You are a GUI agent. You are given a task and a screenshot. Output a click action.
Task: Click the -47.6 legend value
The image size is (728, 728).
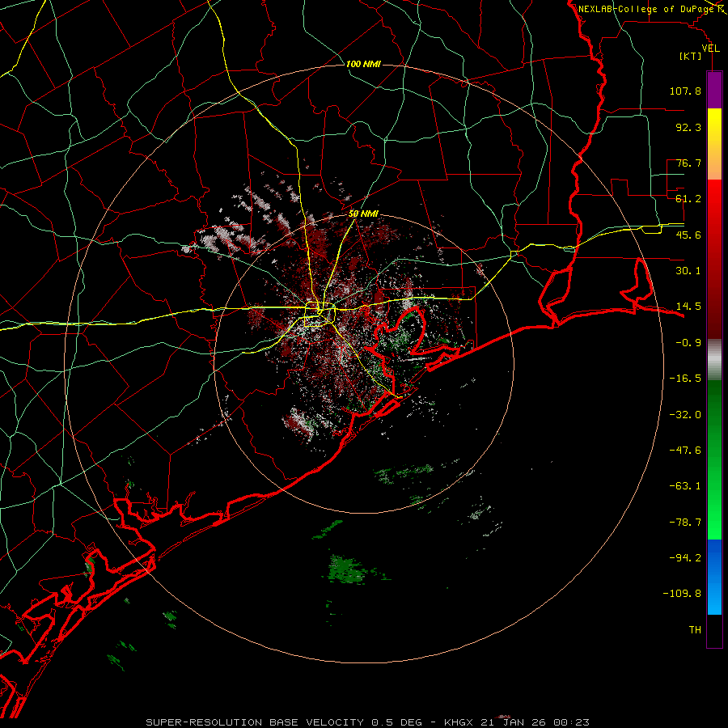point(685,451)
